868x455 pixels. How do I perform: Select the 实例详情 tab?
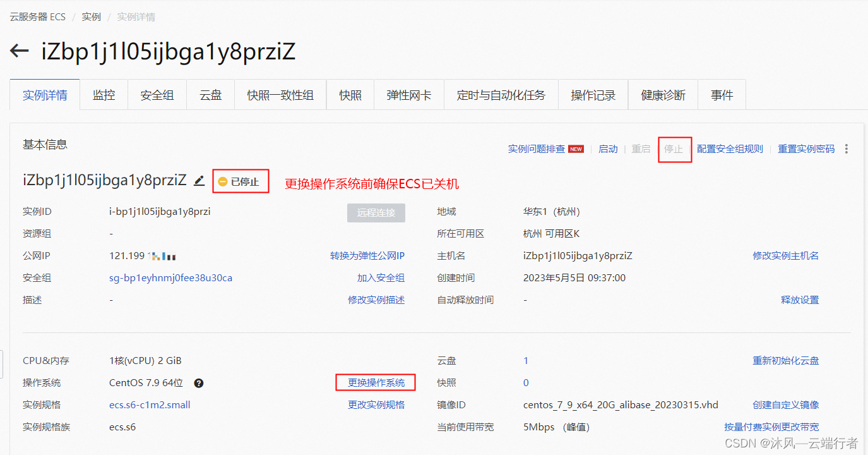pos(45,95)
